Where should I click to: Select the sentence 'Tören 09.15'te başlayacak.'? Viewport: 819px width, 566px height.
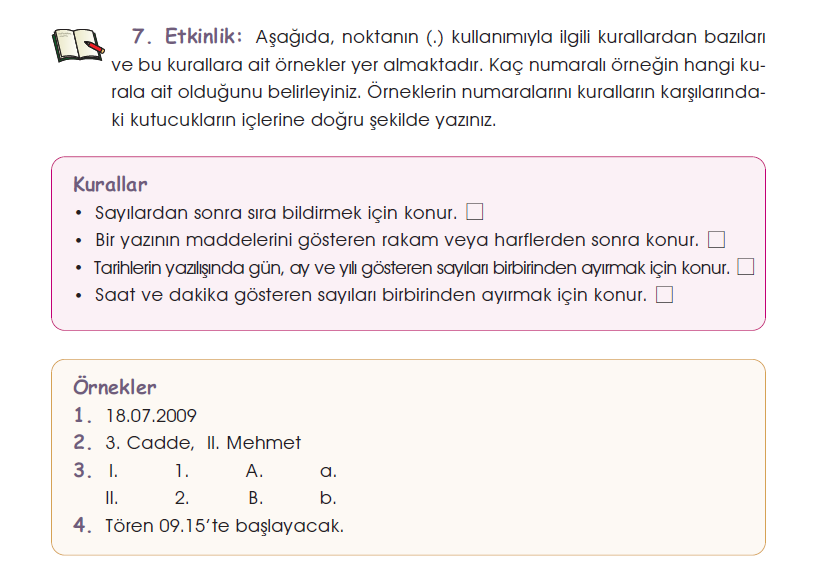(224, 525)
